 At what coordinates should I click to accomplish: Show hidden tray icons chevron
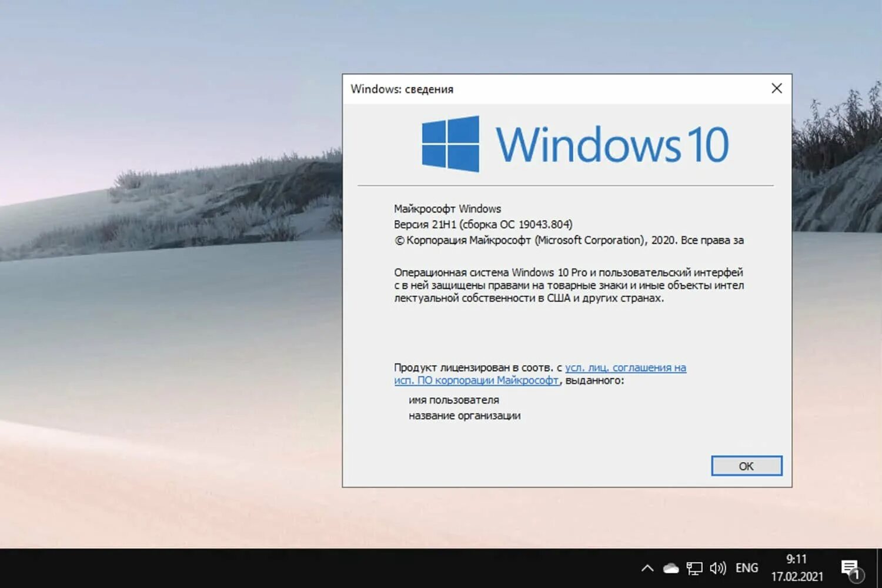click(647, 568)
